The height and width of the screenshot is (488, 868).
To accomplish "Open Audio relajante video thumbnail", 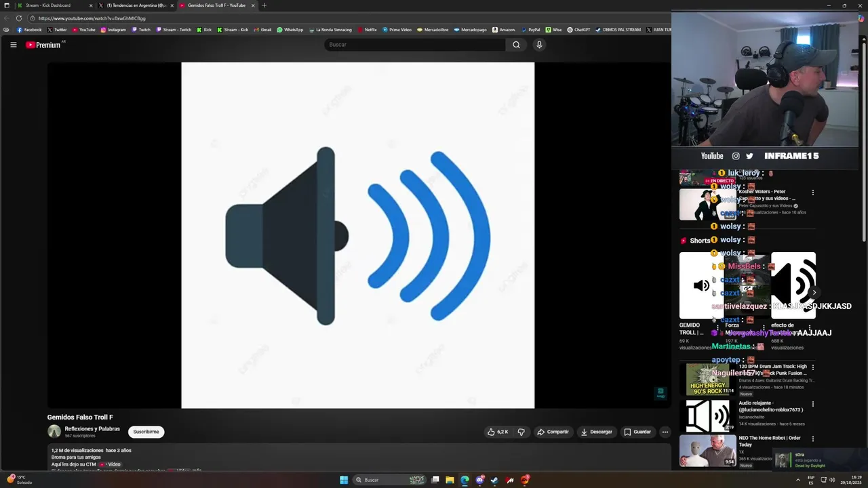I will point(707,415).
